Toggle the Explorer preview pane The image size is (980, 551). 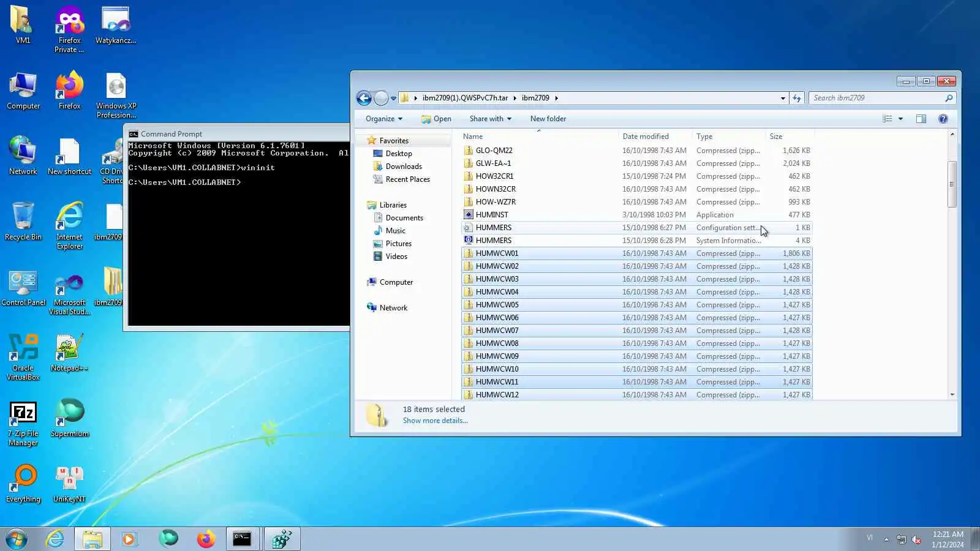[921, 119]
